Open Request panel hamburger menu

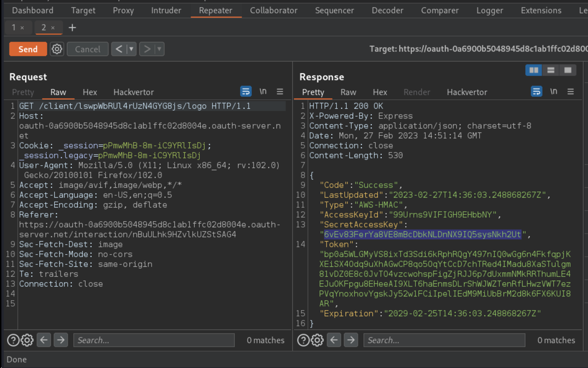[x=280, y=91]
